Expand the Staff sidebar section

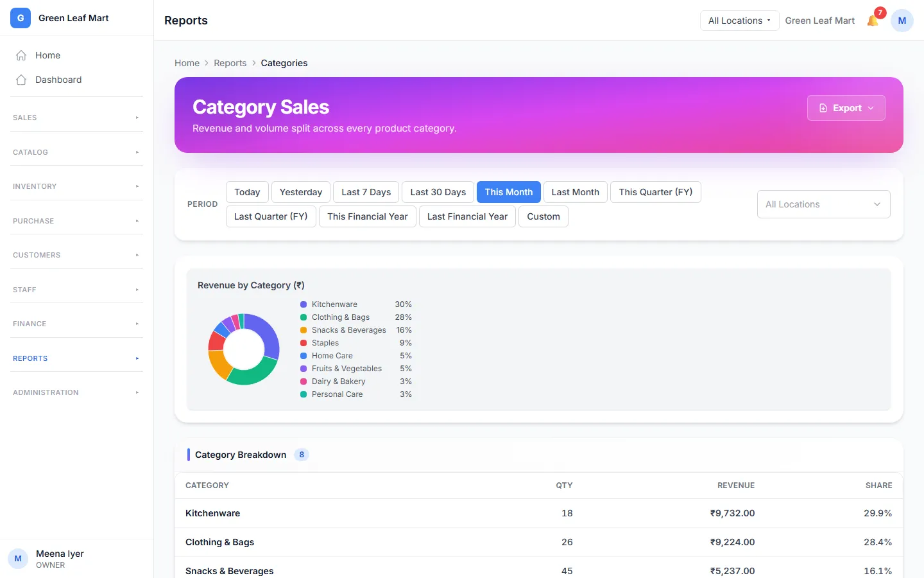(76, 290)
